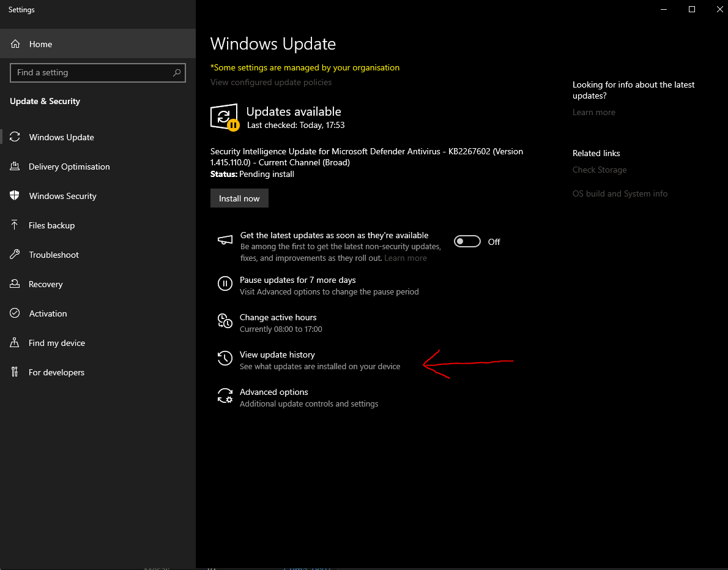The height and width of the screenshot is (570, 728).
Task: Click the Activation checkmark icon
Action: [15, 313]
